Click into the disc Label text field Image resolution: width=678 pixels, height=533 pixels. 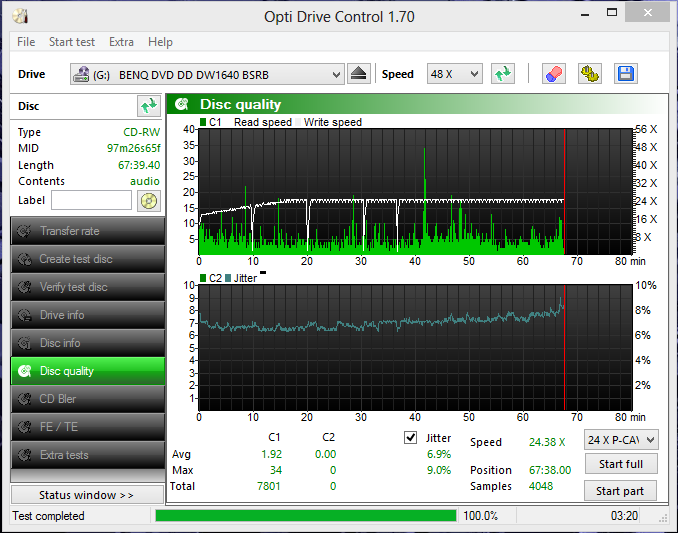pyautogui.click(x=91, y=201)
